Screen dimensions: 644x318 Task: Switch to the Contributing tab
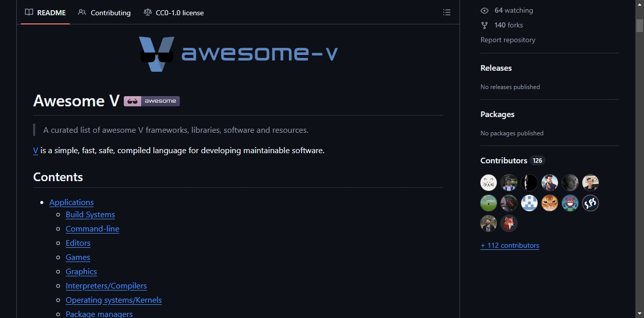coord(104,13)
